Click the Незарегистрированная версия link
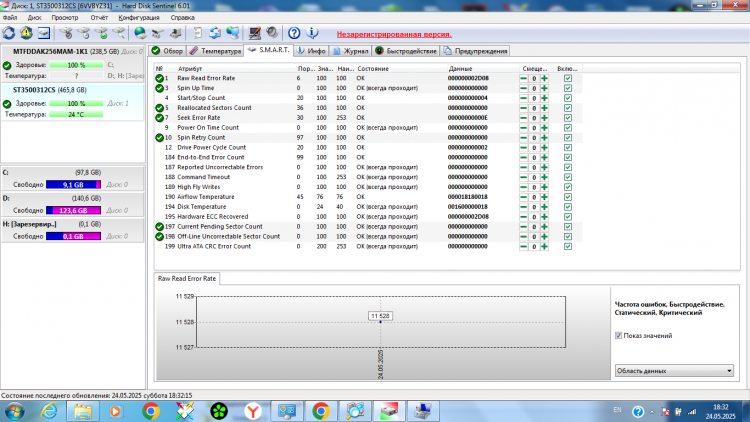 394,34
